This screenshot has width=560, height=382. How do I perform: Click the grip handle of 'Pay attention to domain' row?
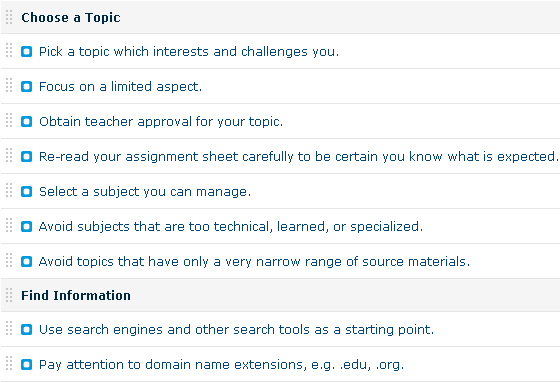tap(9, 363)
